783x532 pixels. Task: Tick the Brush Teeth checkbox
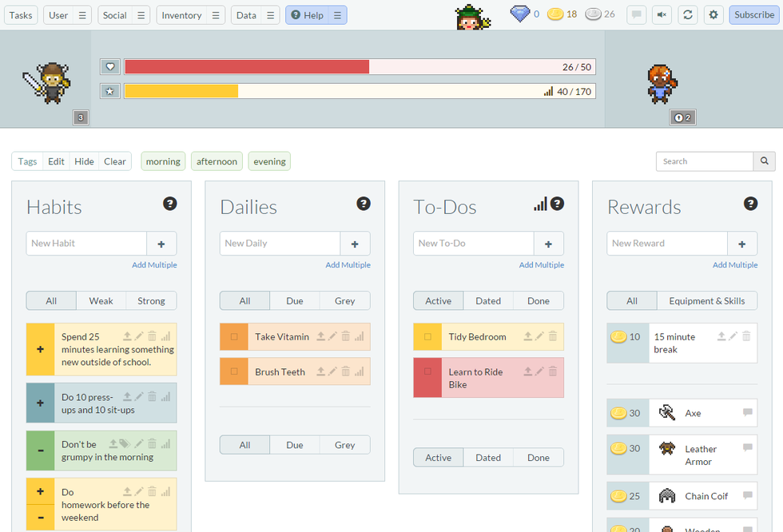click(234, 371)
